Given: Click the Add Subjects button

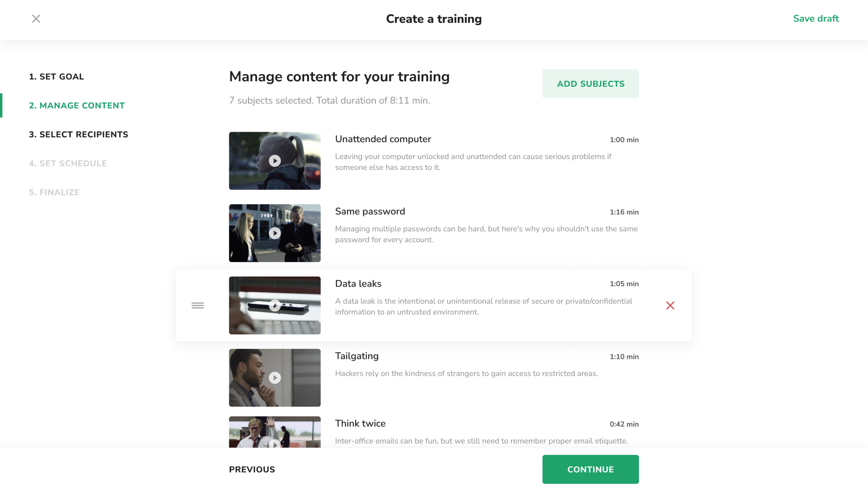Looking at the screenshot, I should pos(591,84).
